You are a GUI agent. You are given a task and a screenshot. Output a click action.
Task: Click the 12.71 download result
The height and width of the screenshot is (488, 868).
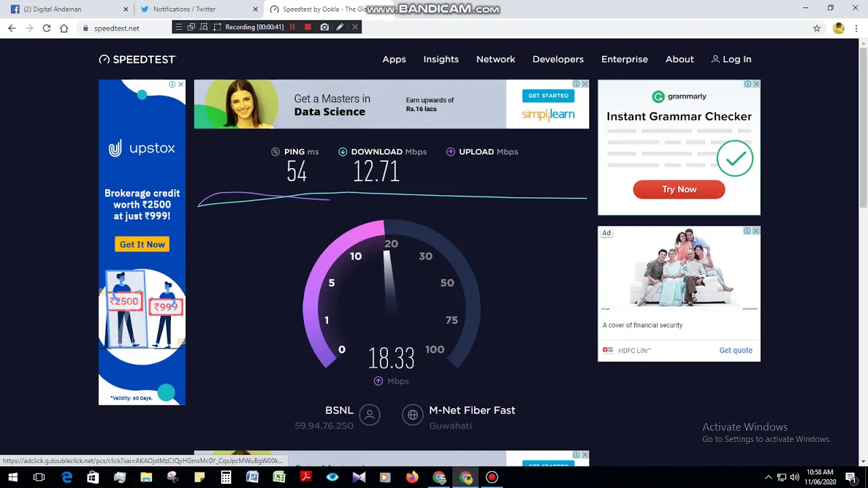376,172
